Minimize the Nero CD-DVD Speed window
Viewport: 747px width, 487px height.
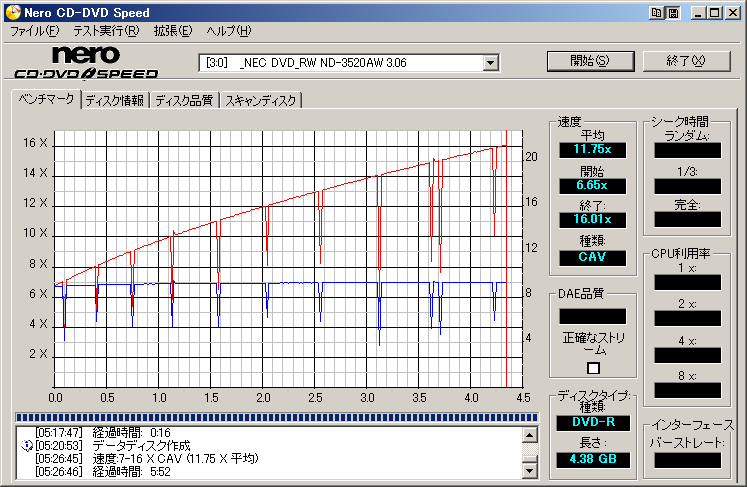[x=698, y=13]
